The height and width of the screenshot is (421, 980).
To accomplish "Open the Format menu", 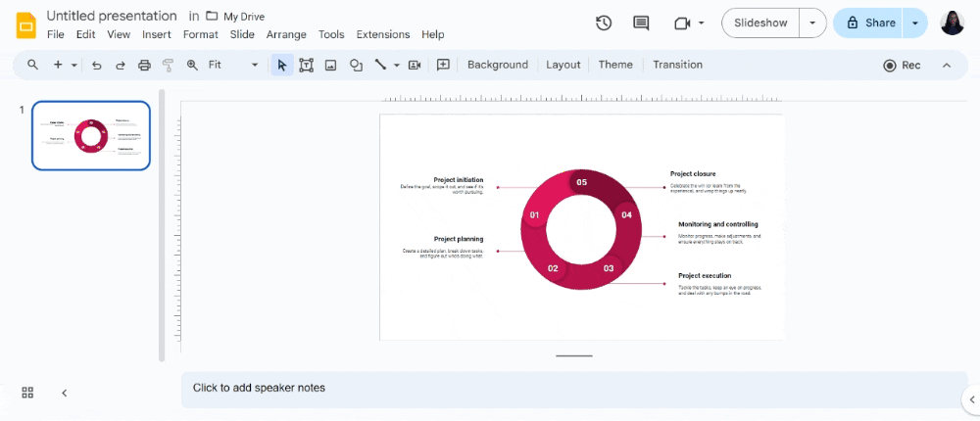I will 201,35.
